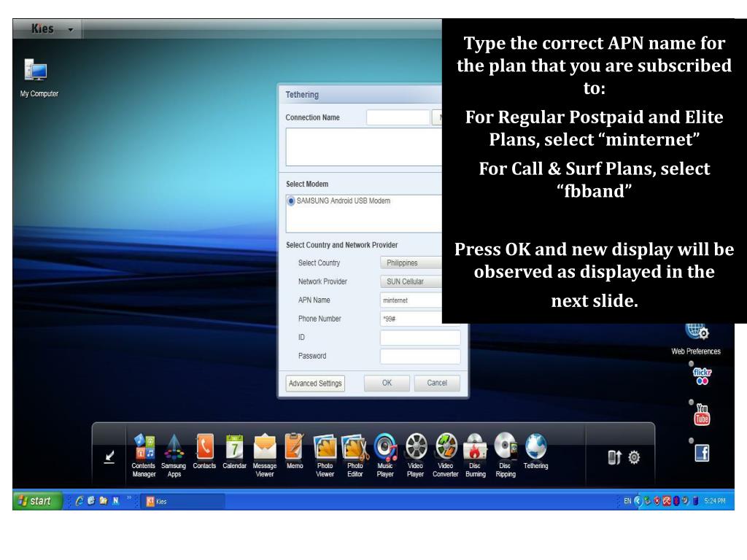
Task: Click the N icon in quick launch
Action: click(x=115, y=501)
